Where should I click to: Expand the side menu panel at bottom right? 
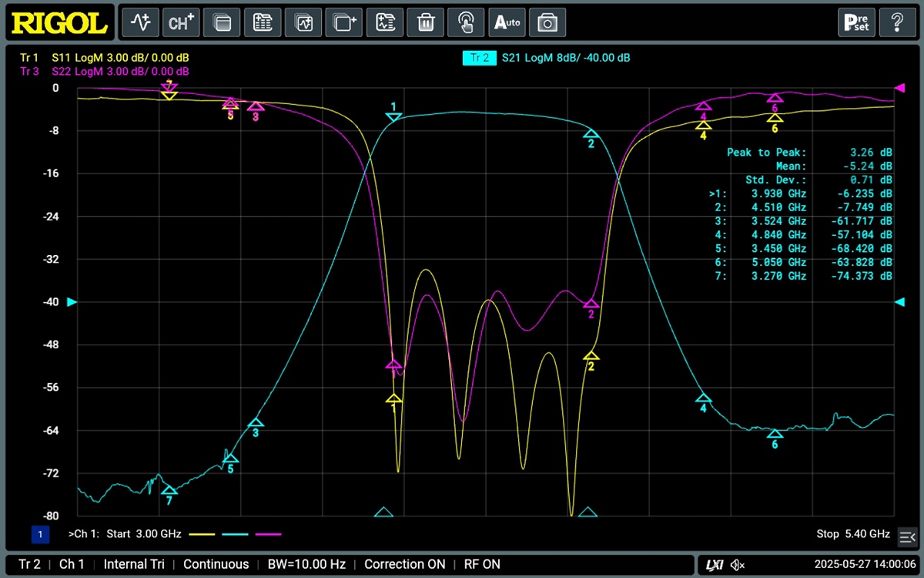pos(909,536)
